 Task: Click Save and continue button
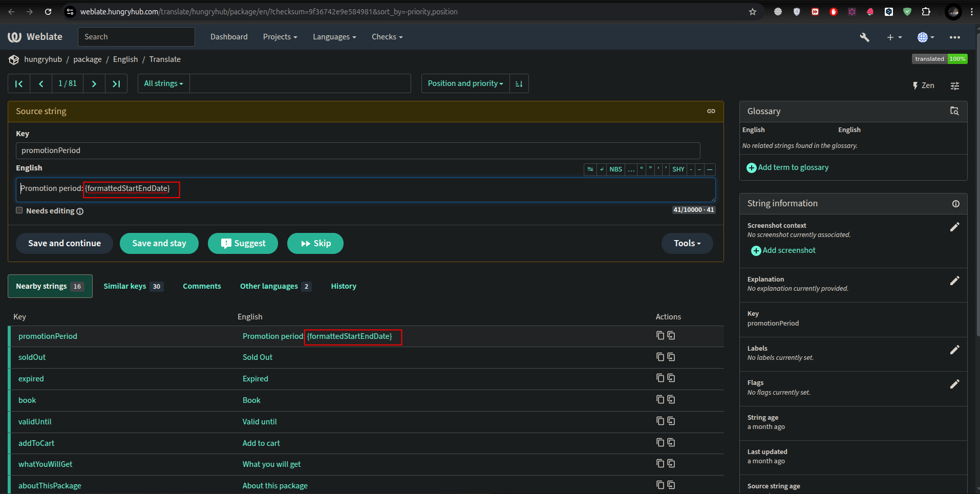coord(65,243)
